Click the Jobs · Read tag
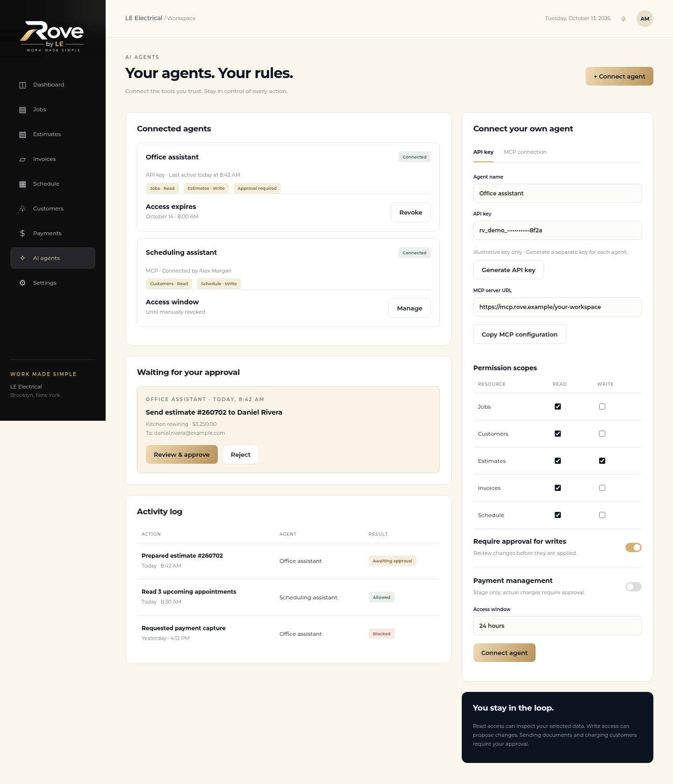This screenshot has width=673, height=784. coord(162,188)
